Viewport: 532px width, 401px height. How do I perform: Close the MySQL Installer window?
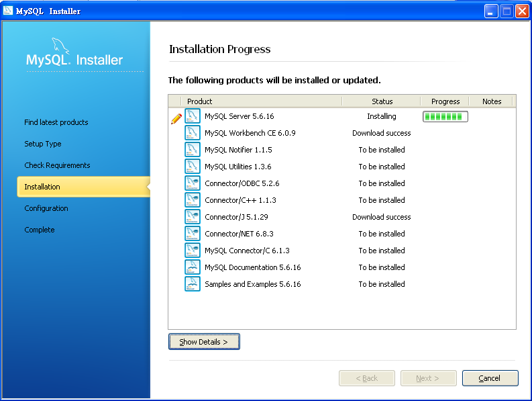click(522, 11)
